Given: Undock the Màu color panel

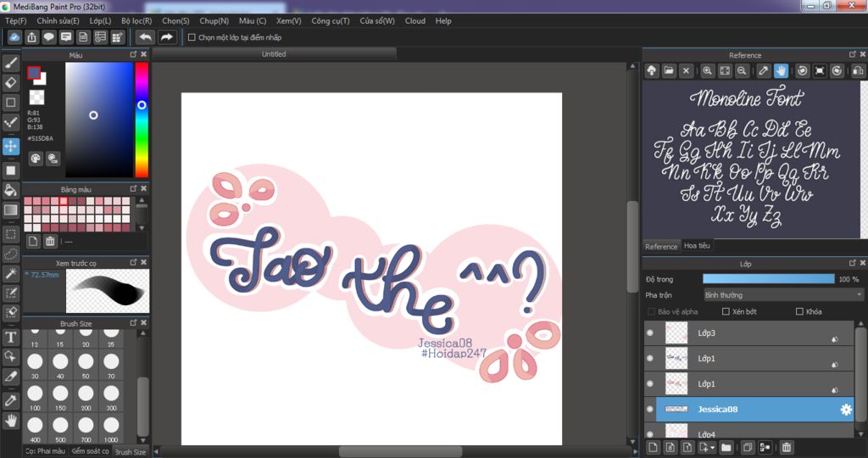Looking at the screenshot, I should coord(133,54).
